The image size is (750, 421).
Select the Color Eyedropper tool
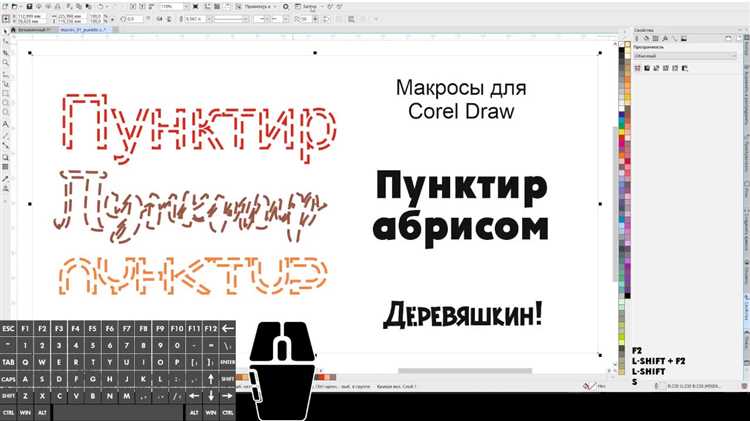(x=6, y=178)
